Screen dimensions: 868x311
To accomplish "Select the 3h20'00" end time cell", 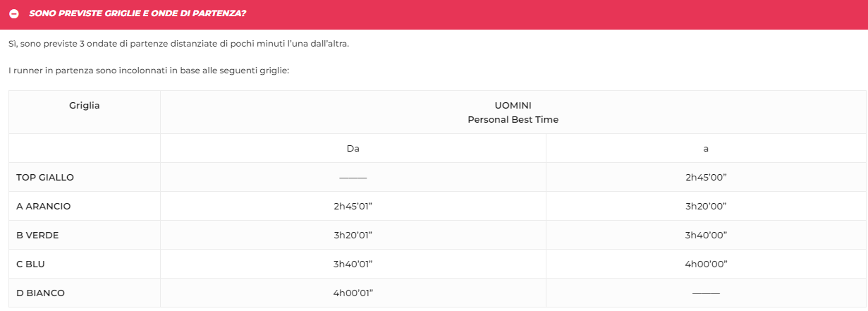I will (x=706, y=206).
